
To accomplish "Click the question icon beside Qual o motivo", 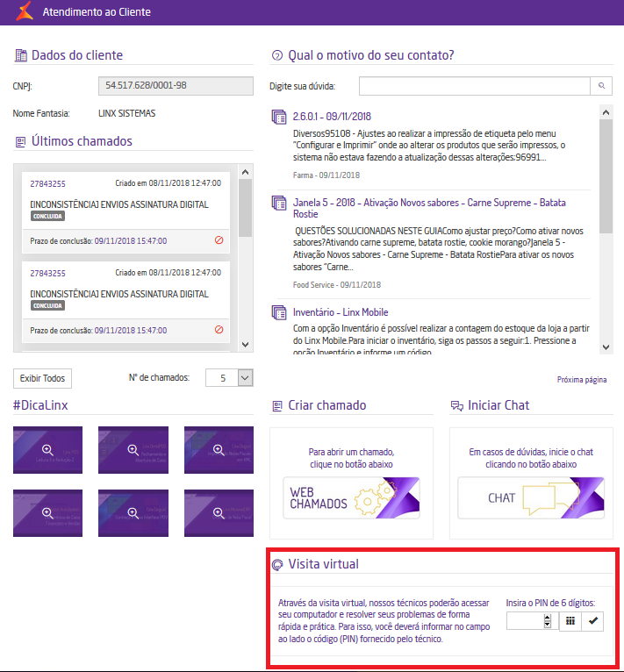I will (x=277, y=55).
